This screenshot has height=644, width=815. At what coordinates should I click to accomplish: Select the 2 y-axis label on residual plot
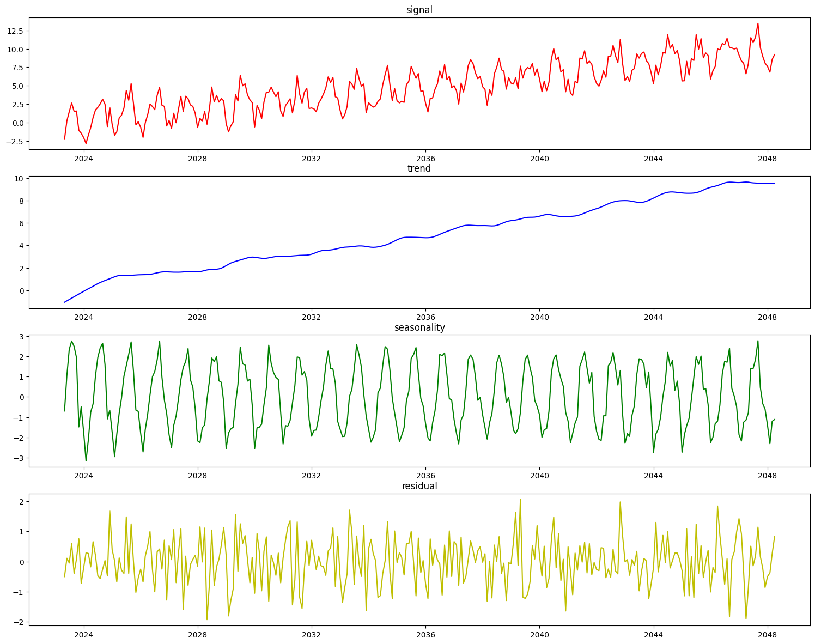click(22, 502)
